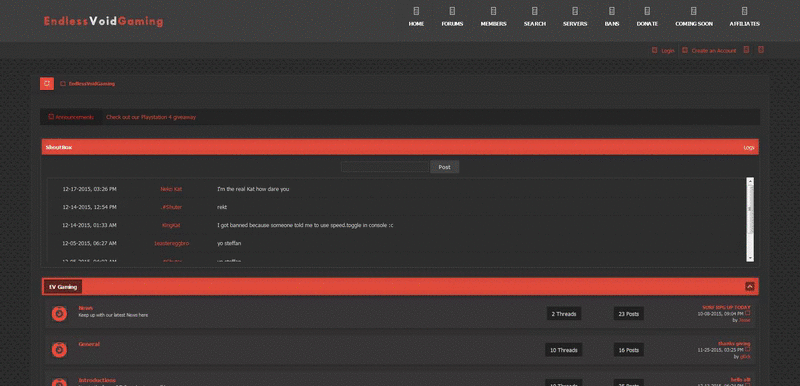Click the icon beside Login
The height and width of the screenshot is (386, 800).
click(655, 50)
